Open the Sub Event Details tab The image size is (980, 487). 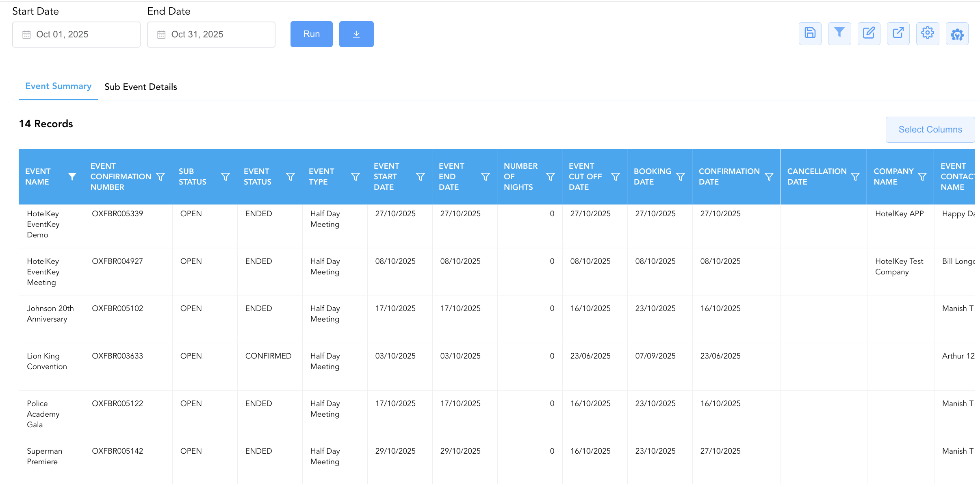pyautogui.click(x=141, y=87)
